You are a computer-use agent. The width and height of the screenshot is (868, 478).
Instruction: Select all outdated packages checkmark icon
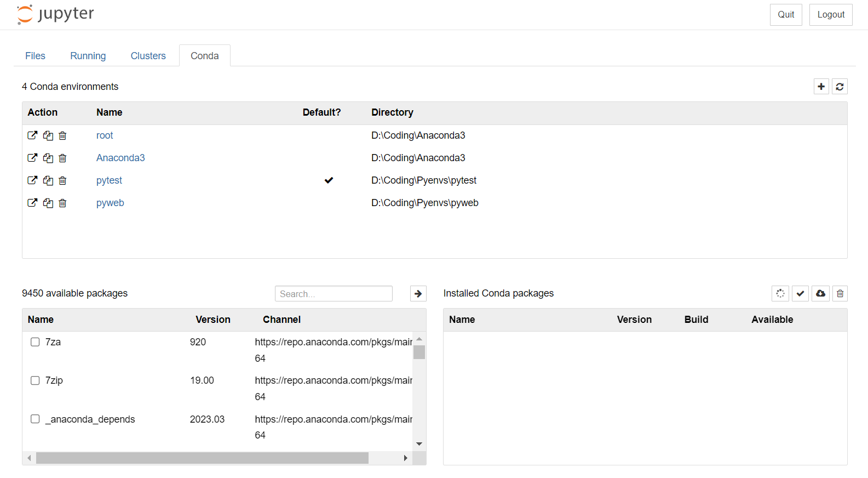point(800,294)
